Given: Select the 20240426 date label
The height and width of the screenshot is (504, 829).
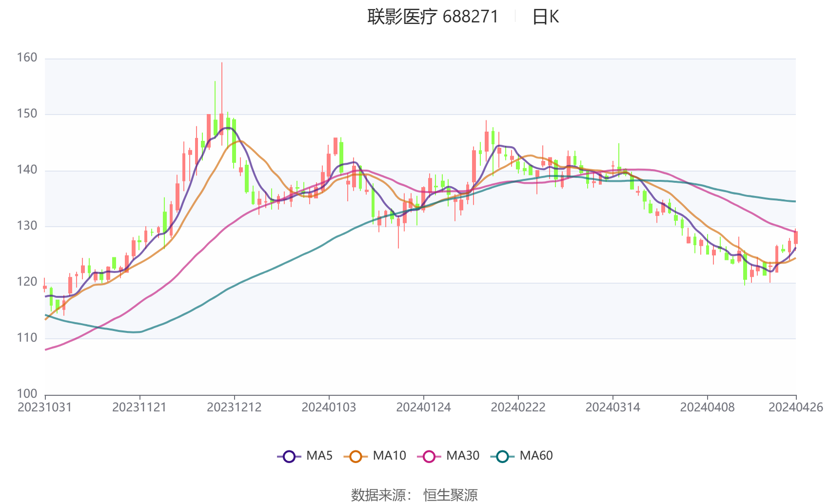Looking at the screenshot, I should (796, 407).
